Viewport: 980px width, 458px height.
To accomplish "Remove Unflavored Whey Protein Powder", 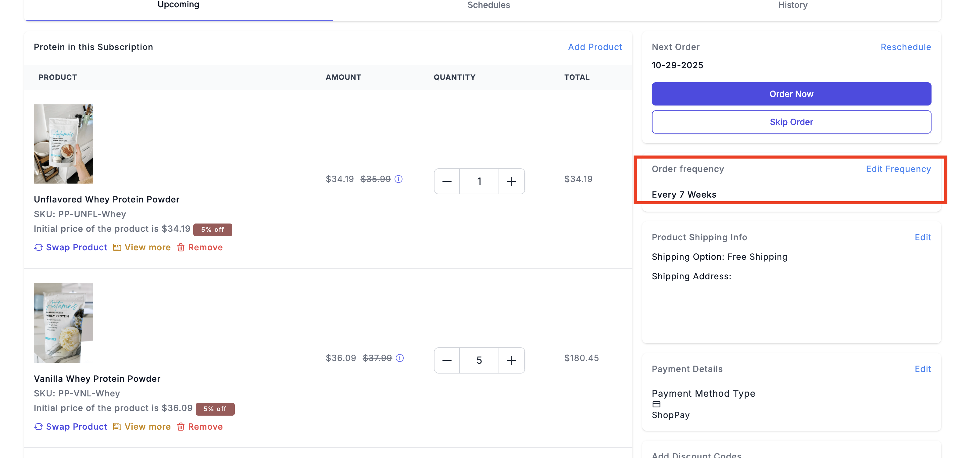I will coord(200,247).
